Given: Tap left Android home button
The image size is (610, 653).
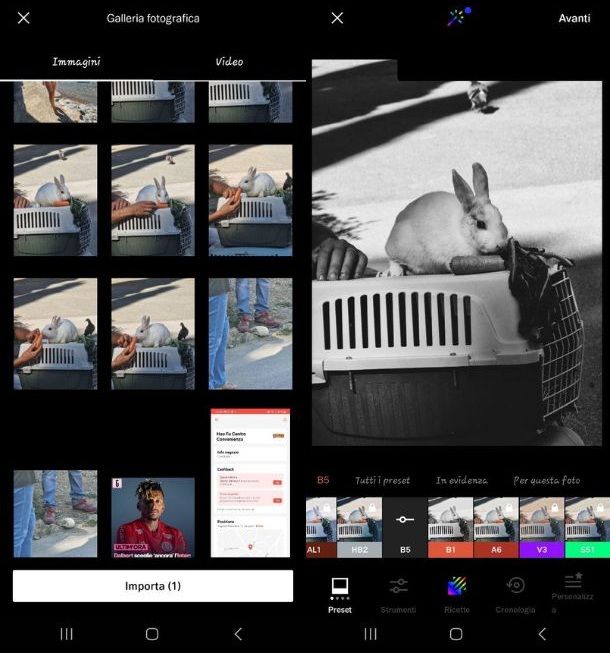Looking at the screenshot, I should point(152,634).
